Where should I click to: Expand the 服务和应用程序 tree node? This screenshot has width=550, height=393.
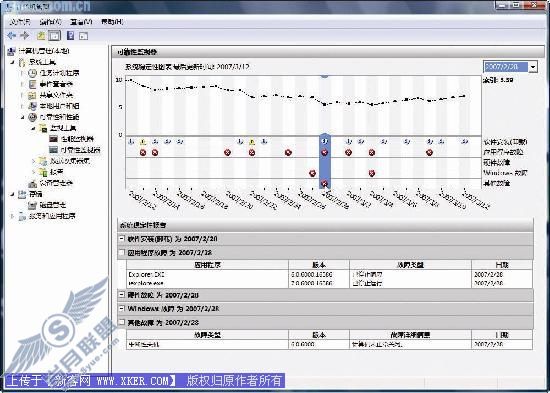(13, 216)
